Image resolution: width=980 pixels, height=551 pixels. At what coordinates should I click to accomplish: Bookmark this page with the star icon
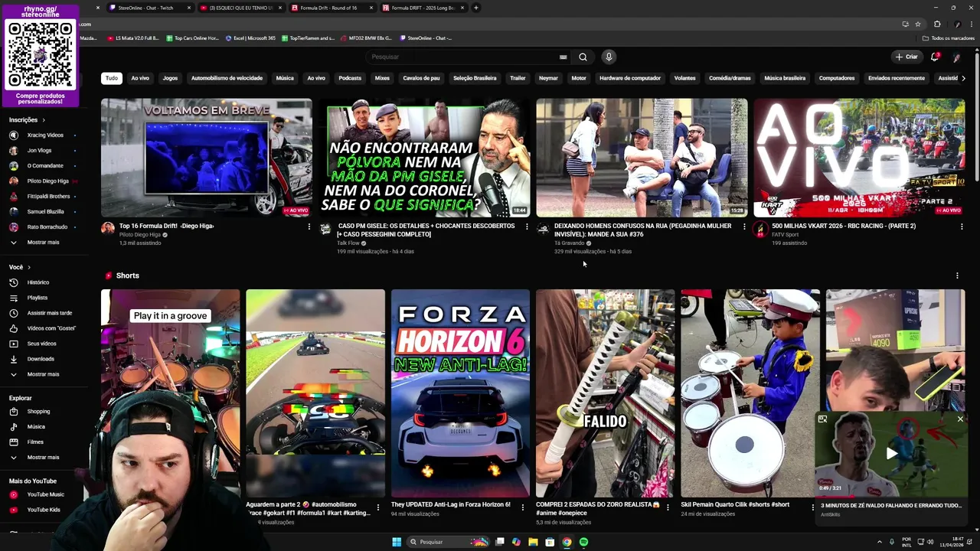[x=917, y=24]
